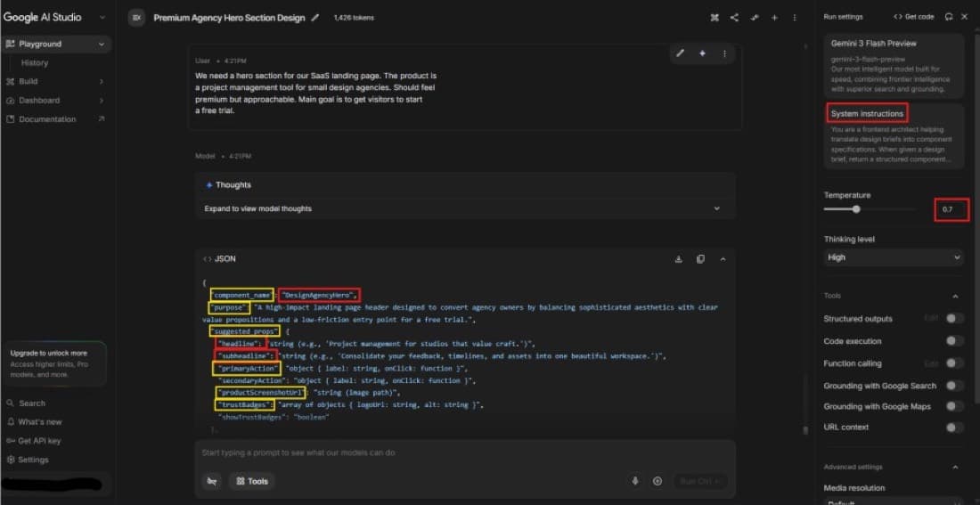Click the 1,426 tokens count
The image size is (980, 505).
[354, 18]
